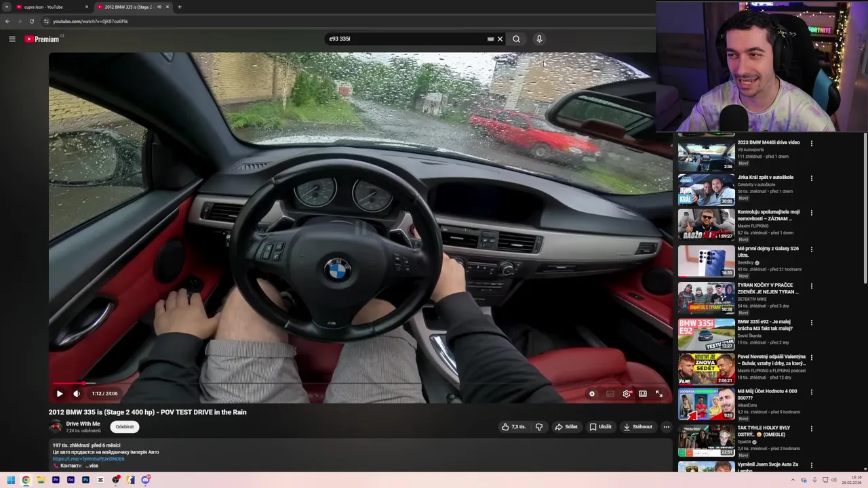Clear the search text with X

500,39
